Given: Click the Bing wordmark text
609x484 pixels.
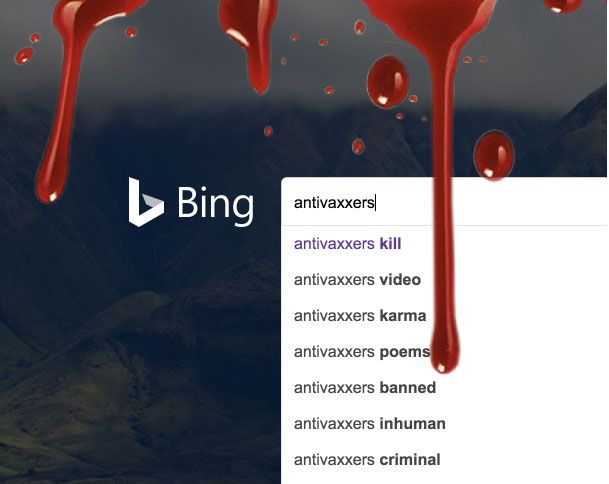Looking at the screenshot, I should 216,205.
